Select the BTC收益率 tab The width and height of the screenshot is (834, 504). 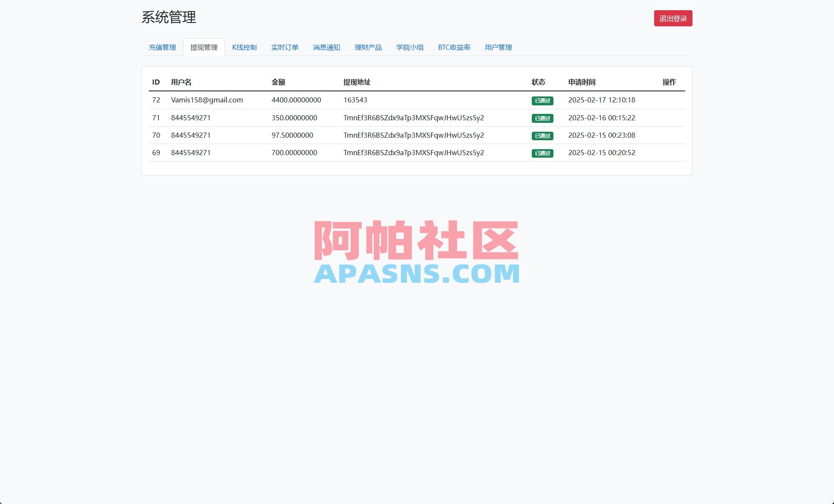pos(454,48)
